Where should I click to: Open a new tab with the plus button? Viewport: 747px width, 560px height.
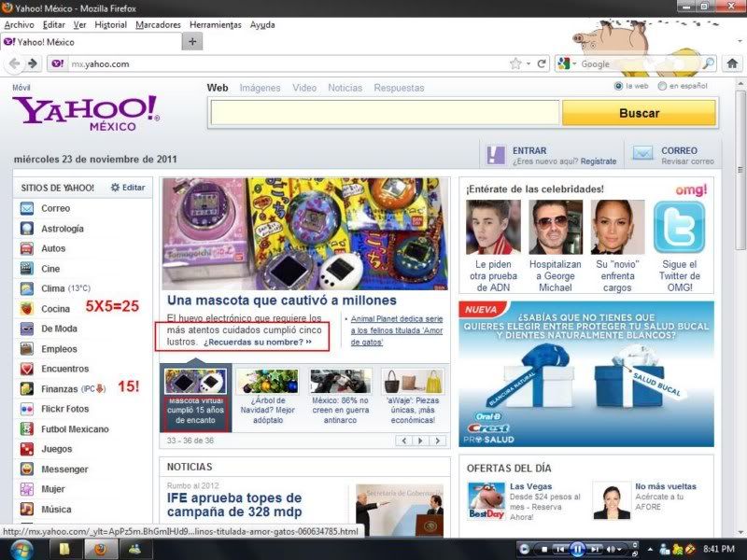192,42
